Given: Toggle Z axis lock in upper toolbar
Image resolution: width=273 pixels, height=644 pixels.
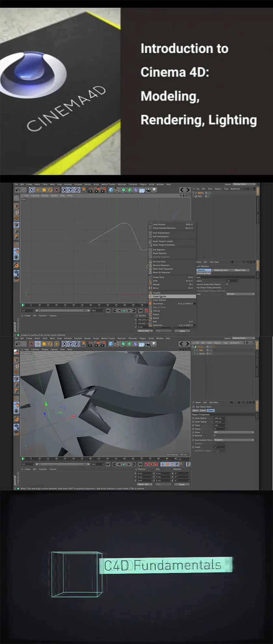Looking at the screenshot, I should [77, 190].
